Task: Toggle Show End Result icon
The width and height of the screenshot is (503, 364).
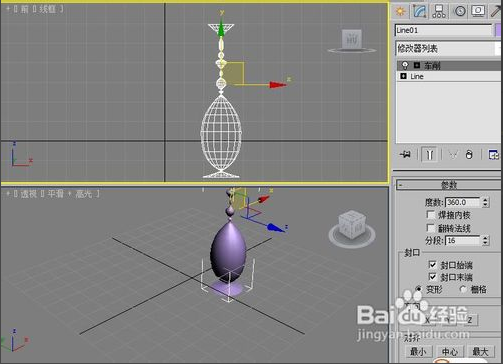Action: [429, 155]
